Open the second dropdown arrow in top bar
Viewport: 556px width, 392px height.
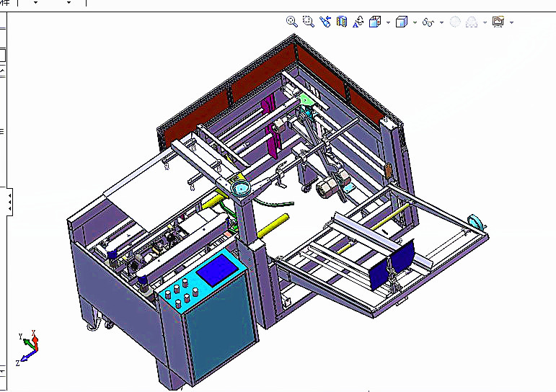[69, 2]
